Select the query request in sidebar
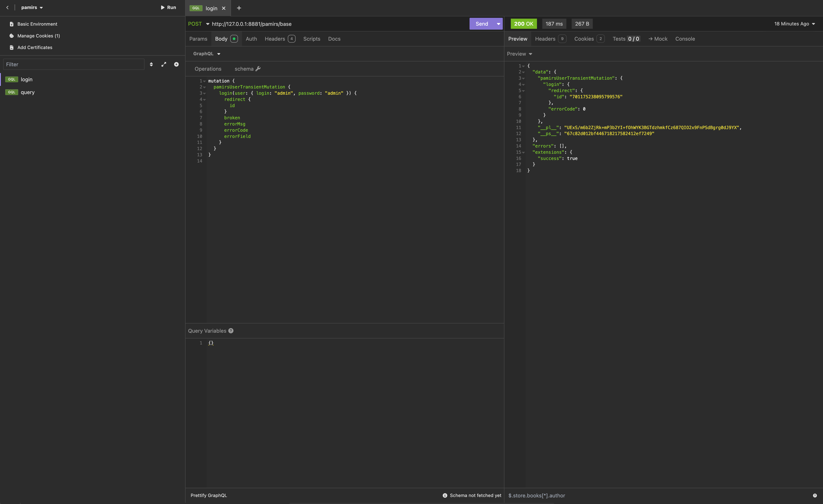This screenshot has height=504, width=823. [x=27, y=92]
